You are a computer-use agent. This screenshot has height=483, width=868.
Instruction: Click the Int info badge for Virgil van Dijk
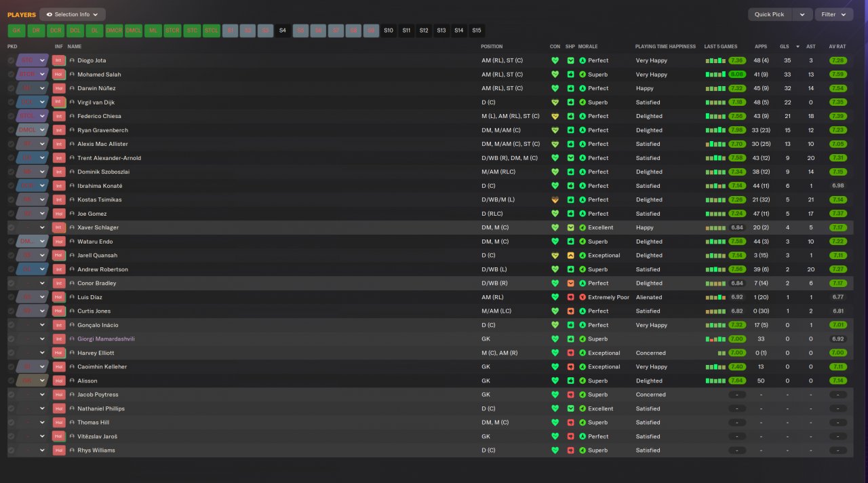(58, 102)
